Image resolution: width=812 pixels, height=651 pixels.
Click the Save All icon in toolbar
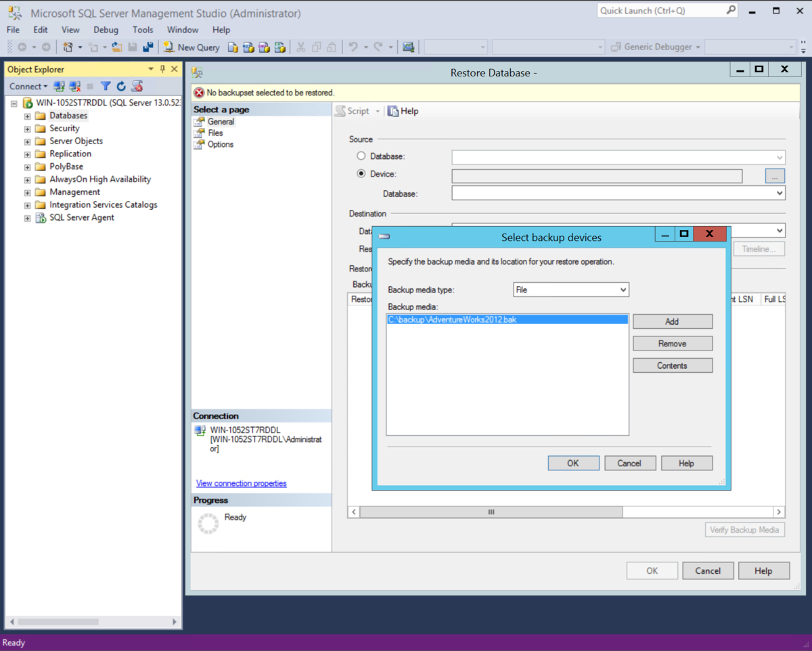[x=148, y=47]
